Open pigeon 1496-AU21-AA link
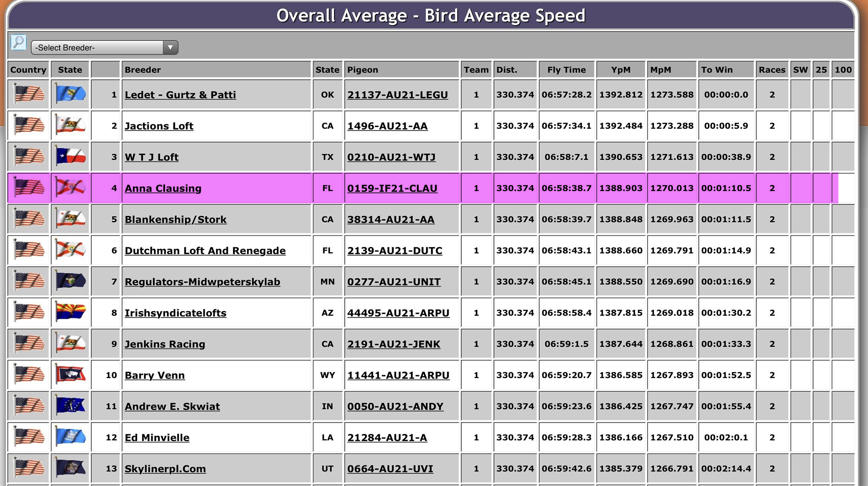This screenshot has width=868, height=486. point(387,126)
